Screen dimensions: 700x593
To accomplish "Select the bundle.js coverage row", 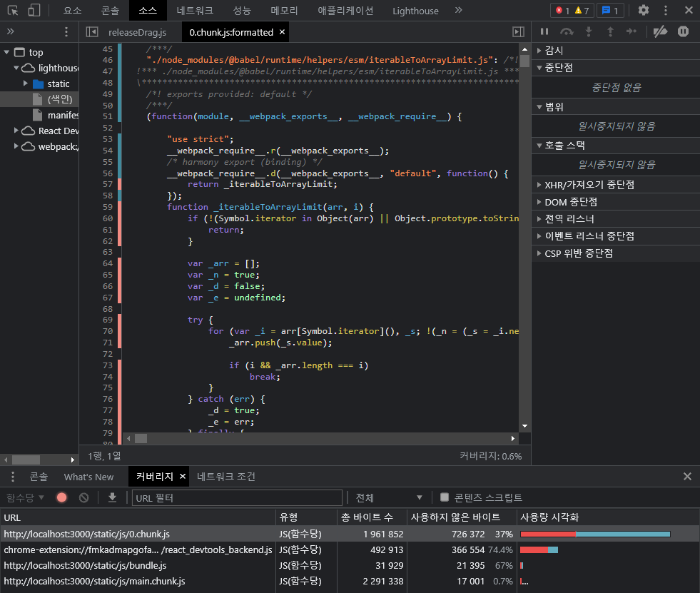I will 350,565.
